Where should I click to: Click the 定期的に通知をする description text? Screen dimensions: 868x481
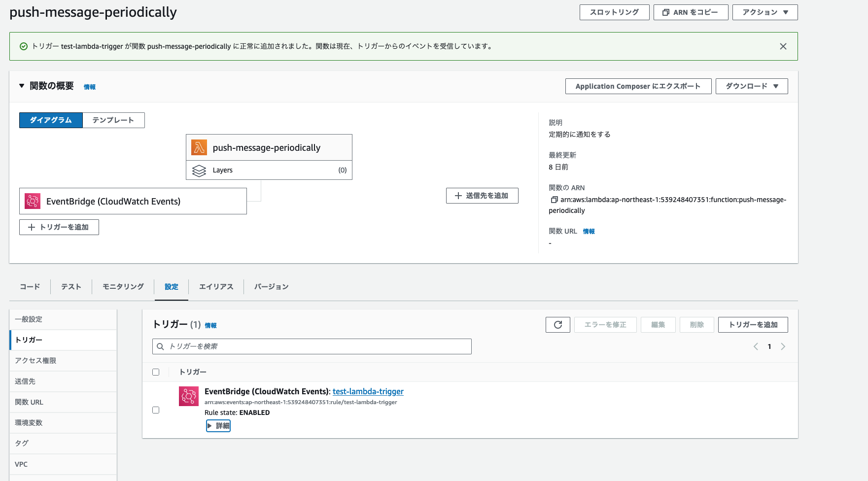[x=580, y=135]
